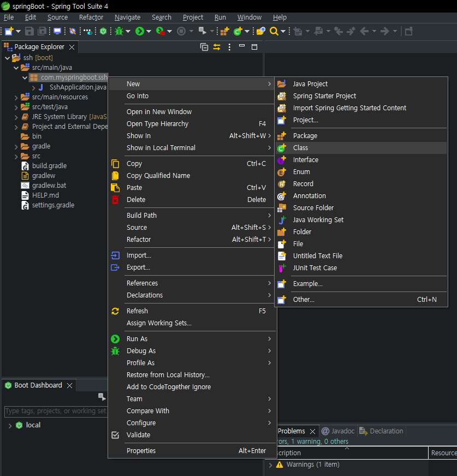This screenshot has width=457, height=476.
Task: Open the Run configurations dropdown arrow
Action: [x=149, y=31]
